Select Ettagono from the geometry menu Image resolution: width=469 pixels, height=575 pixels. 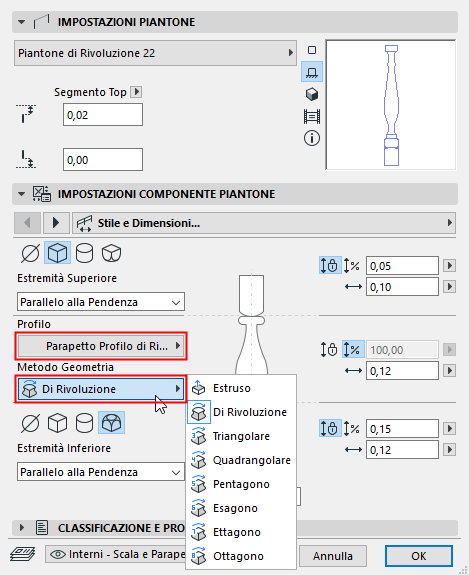coord(241,532)
